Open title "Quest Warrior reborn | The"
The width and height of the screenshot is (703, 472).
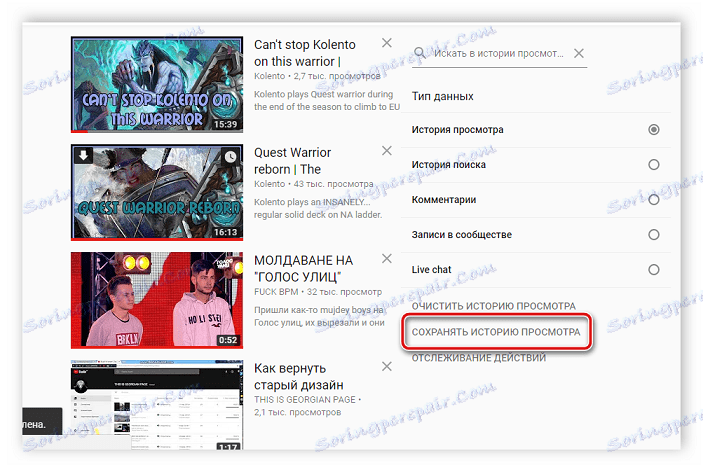tap(292, 161)
